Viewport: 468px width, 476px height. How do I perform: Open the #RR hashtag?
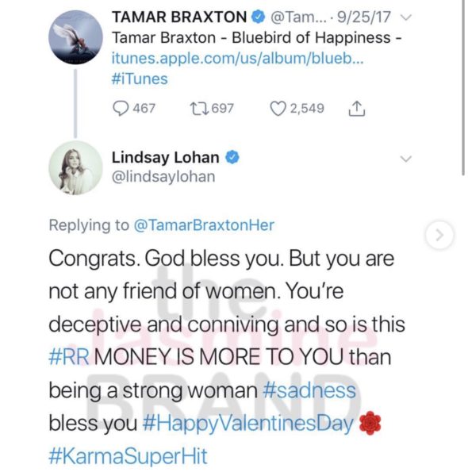click(x=69, y=356)
